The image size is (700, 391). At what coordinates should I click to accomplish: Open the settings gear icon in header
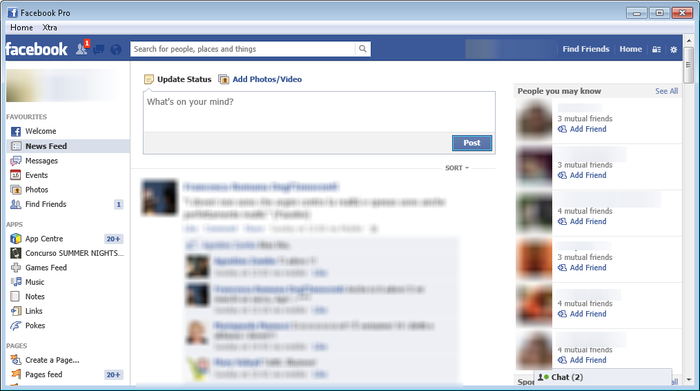[x=674, y=50]
